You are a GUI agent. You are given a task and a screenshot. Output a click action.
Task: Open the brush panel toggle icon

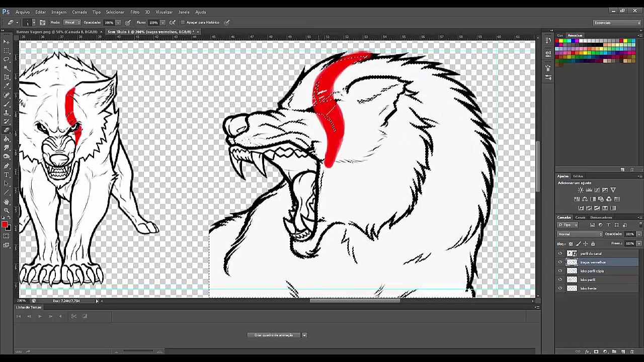42,22
